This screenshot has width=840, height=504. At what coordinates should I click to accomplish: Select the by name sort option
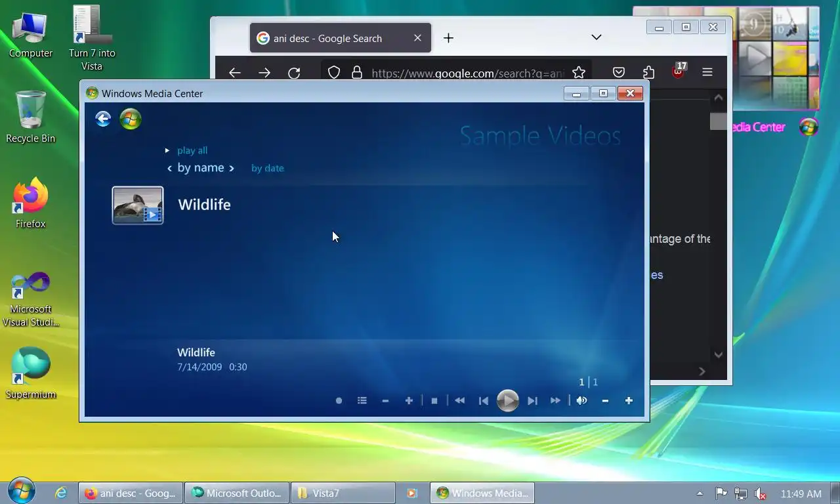[x=201, y=168]
